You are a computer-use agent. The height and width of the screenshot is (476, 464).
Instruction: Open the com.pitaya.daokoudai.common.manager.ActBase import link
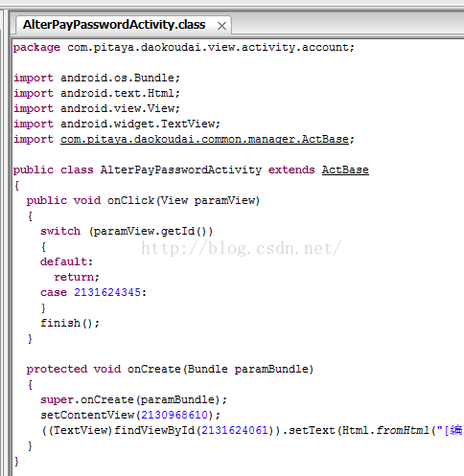pos(204,139)
